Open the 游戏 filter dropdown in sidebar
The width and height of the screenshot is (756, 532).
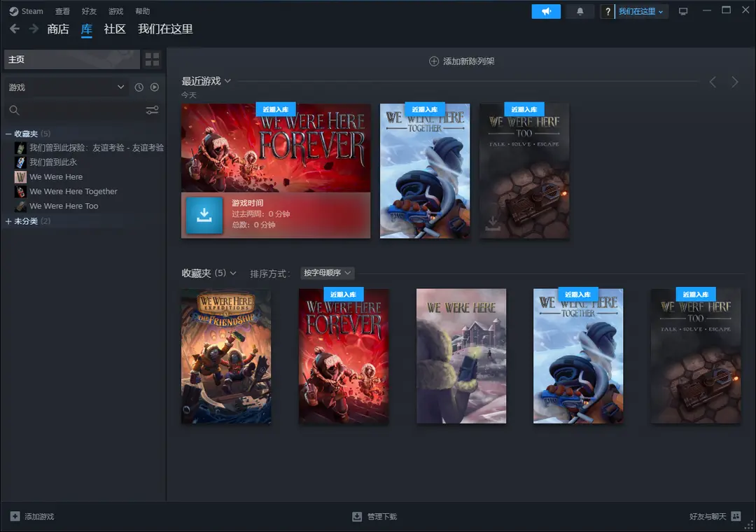coord(66,87)
